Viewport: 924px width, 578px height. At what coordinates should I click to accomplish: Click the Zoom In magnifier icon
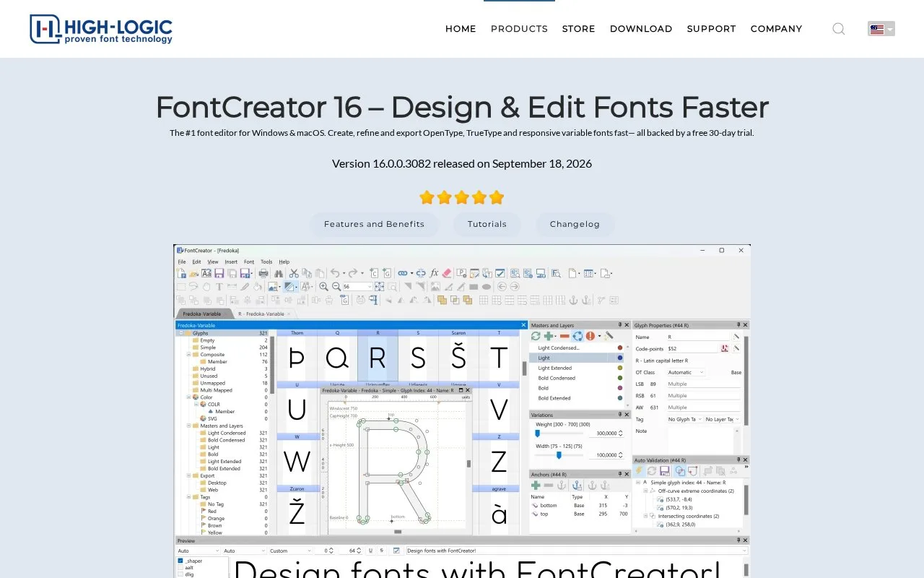point(323,286)
